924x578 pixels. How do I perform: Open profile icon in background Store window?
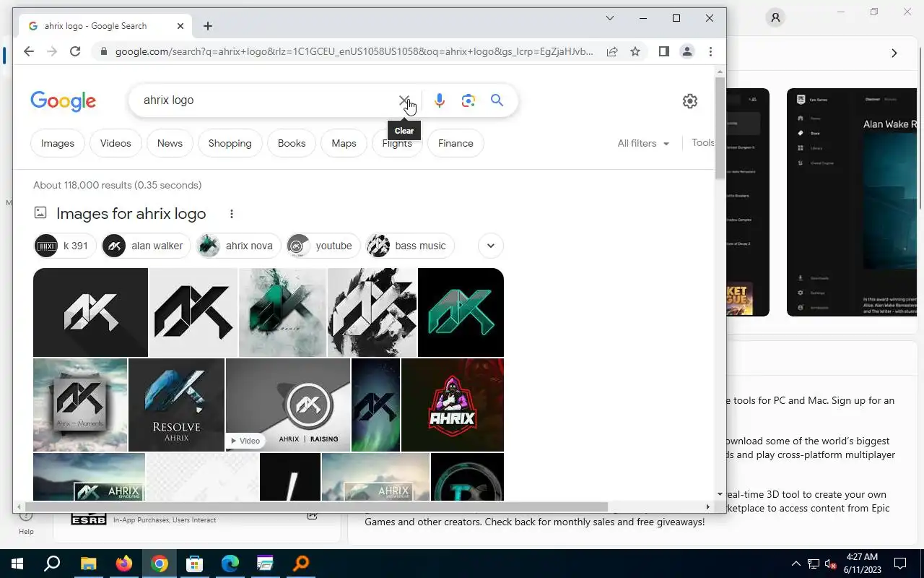(775, 18)
